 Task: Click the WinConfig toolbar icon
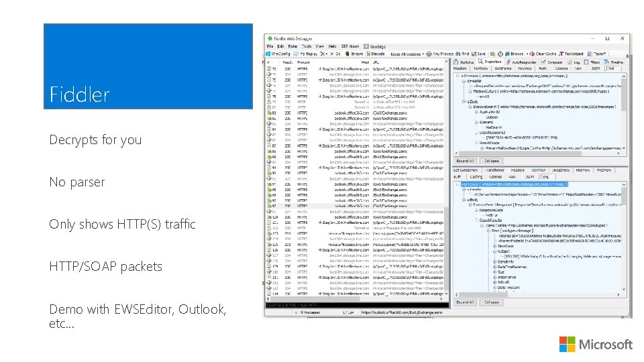click(x=268, y=54)
